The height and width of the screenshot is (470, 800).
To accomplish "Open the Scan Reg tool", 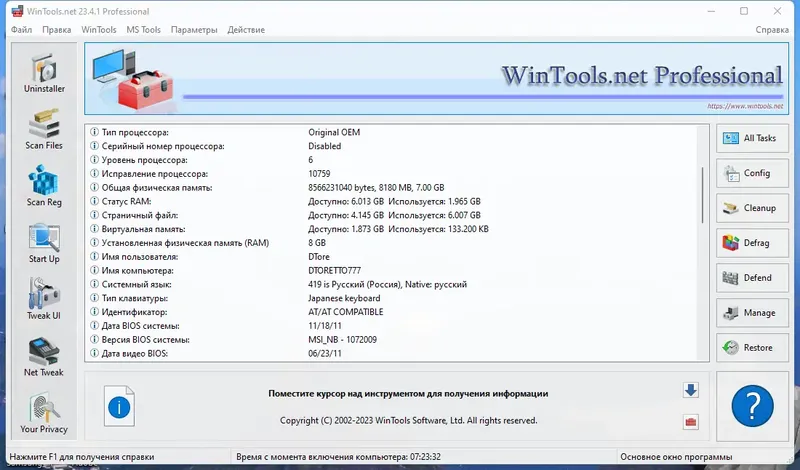I will (x=44, y=186).
